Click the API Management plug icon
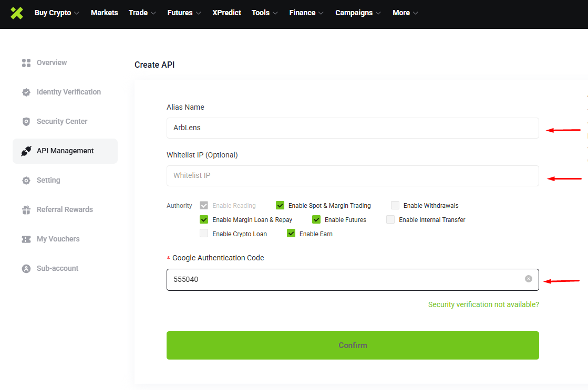The width and height of the screenshot is (588, 390). (x=26, y=151)
